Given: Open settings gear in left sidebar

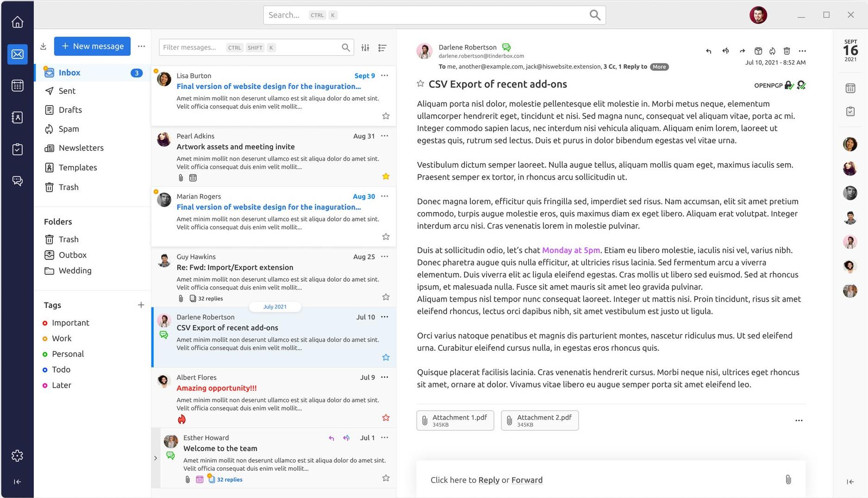Looking at the screenshot, I should click(18, 456).
